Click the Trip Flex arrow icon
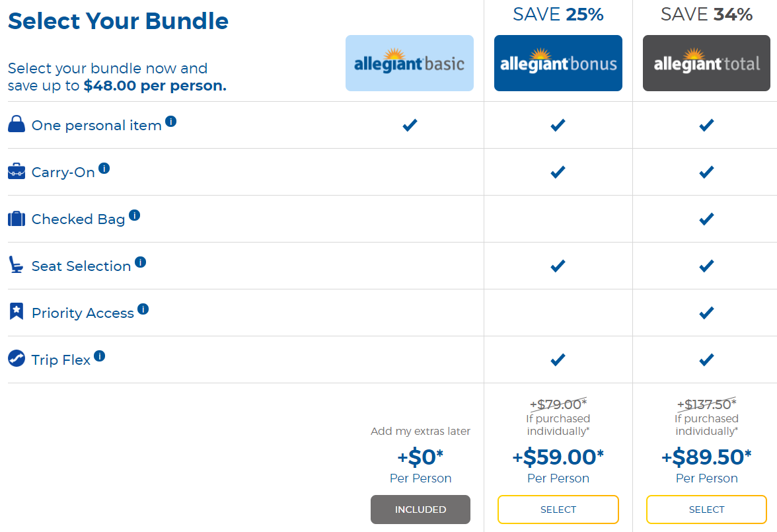This screenshot has width=777, height=532. point(17,359)
